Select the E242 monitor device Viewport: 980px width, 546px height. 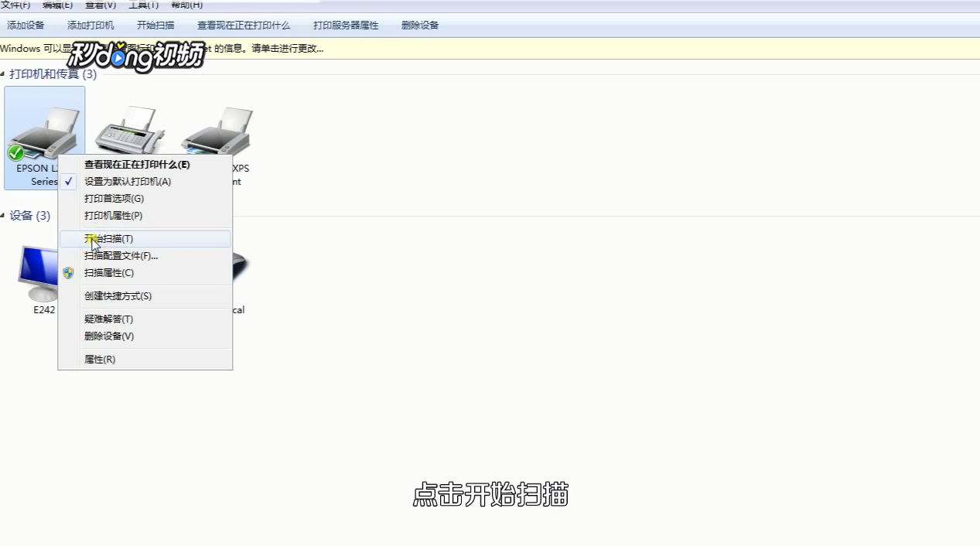(x=39, y=275)
